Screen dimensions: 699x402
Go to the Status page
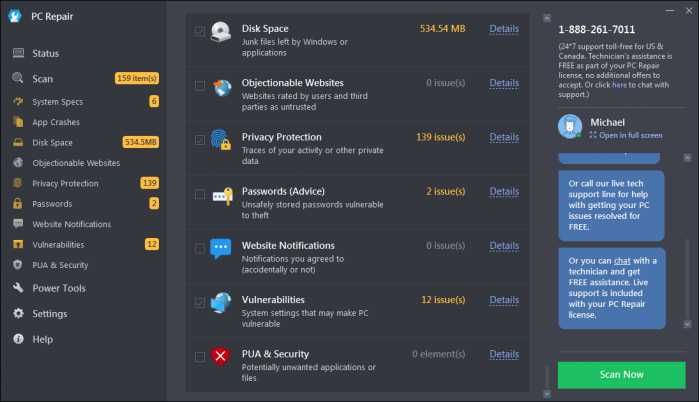click(45, 53)
